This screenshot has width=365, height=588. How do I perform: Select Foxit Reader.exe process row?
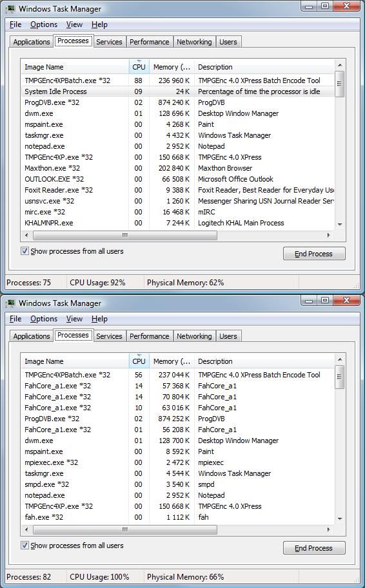point(177,190)
